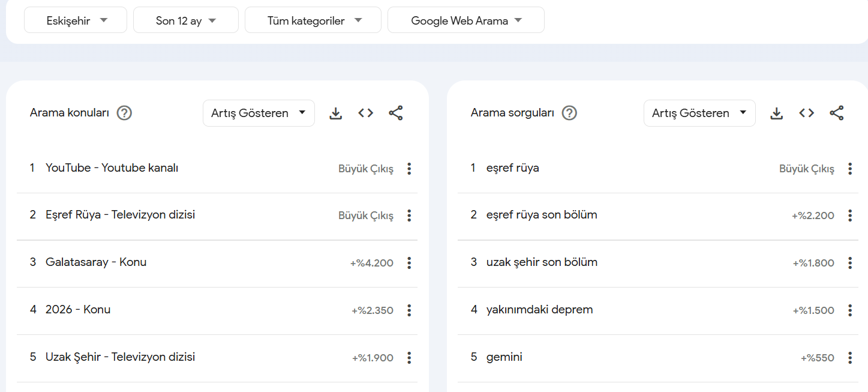
Task: Download the Arama konuları data
Action: tap(335, 113)
